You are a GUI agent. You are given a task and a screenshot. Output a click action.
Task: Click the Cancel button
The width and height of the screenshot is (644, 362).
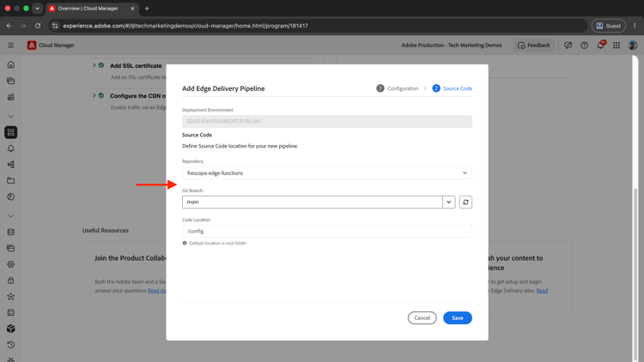point(422,317)
